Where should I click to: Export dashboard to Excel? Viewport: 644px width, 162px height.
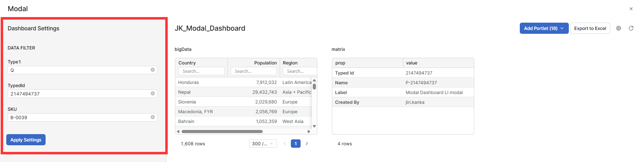coord(590,28)
